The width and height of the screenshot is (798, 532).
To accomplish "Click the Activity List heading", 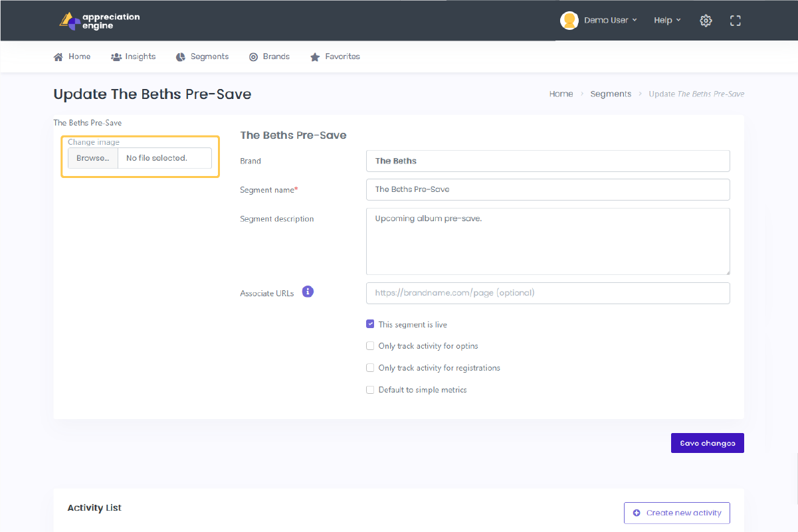I will pos(94,508).
